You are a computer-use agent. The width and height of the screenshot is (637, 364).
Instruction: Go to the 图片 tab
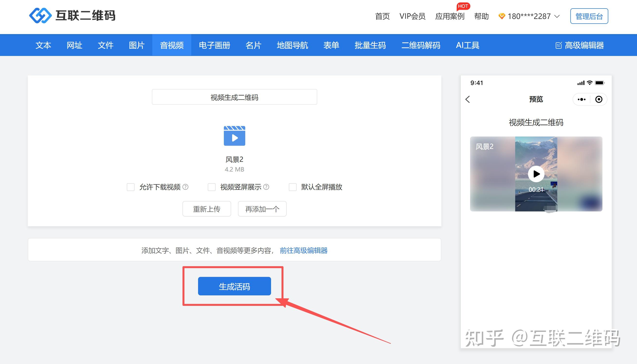136,45
